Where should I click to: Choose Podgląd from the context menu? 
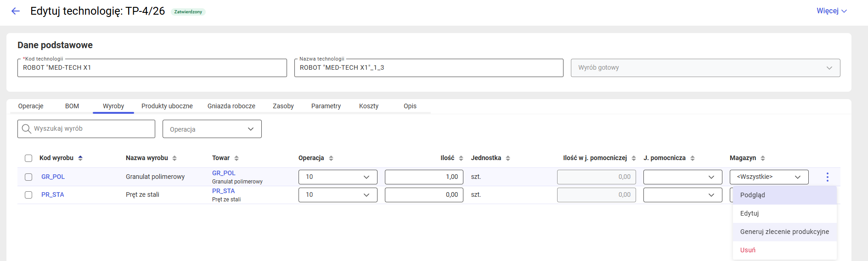pyautogui.click(x=785, y=195)
